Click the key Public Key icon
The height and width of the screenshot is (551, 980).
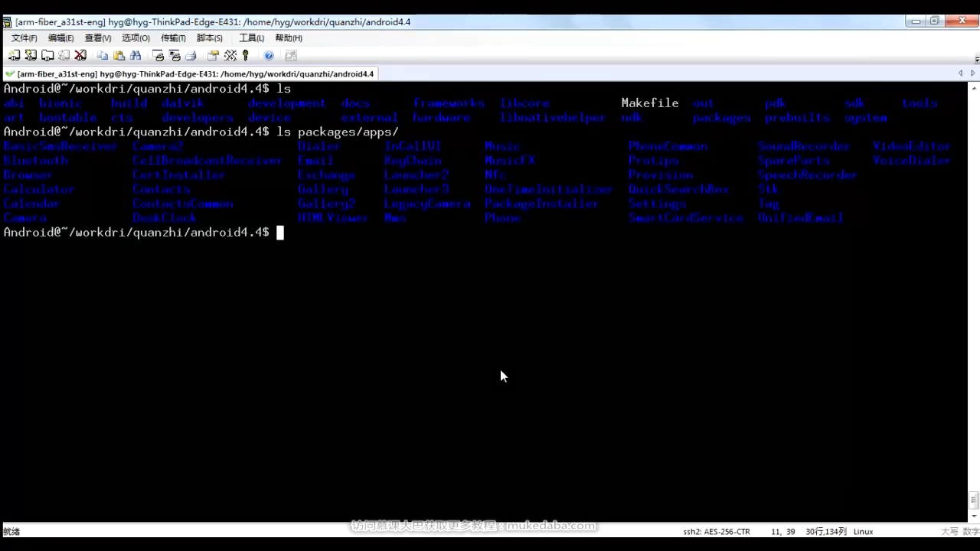point(245,55)
